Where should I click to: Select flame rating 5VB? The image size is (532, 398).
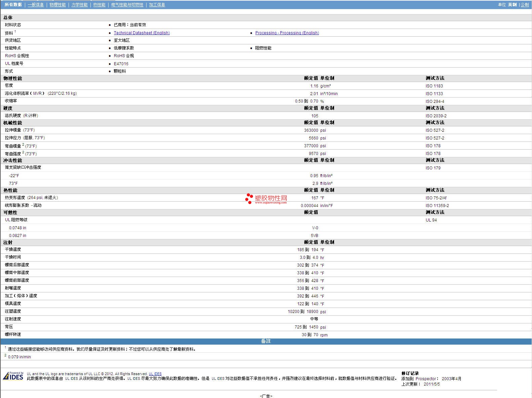(x=314, y=235)
